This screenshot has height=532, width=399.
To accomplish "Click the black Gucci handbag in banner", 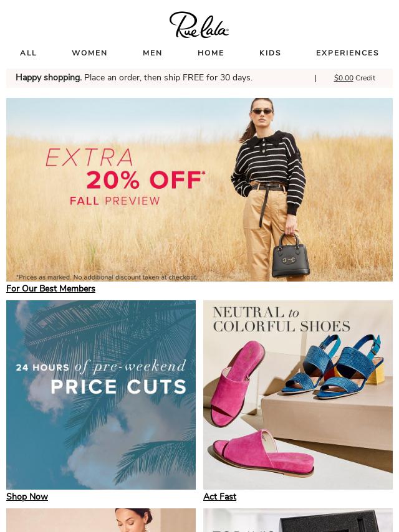I will coord(291,255).
